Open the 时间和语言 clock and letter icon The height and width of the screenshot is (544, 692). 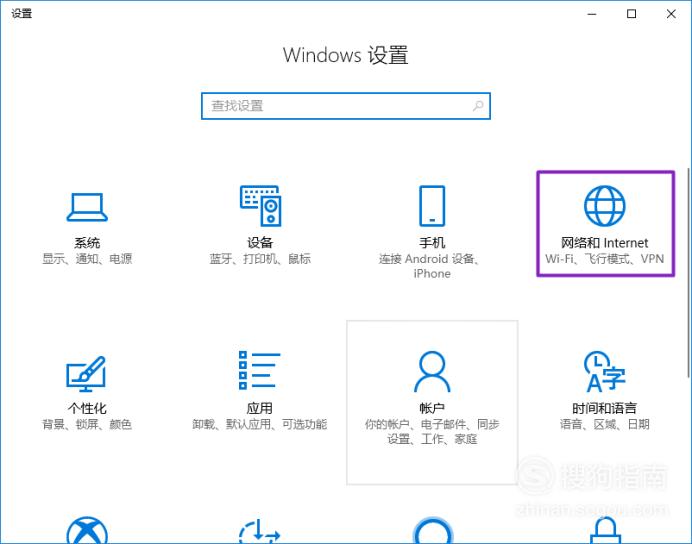604,371
